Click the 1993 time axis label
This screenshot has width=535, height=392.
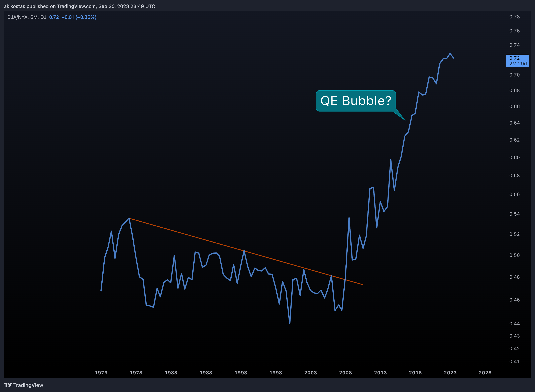point(241,373)
